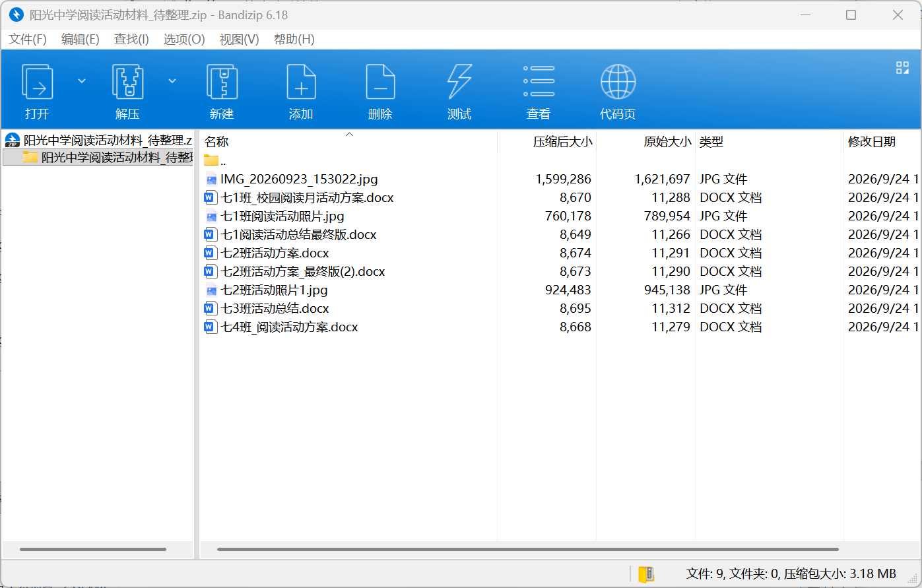922x588 pixels.
Task: Click the 代码页 (Code page) globe icon
Action: 618,81
